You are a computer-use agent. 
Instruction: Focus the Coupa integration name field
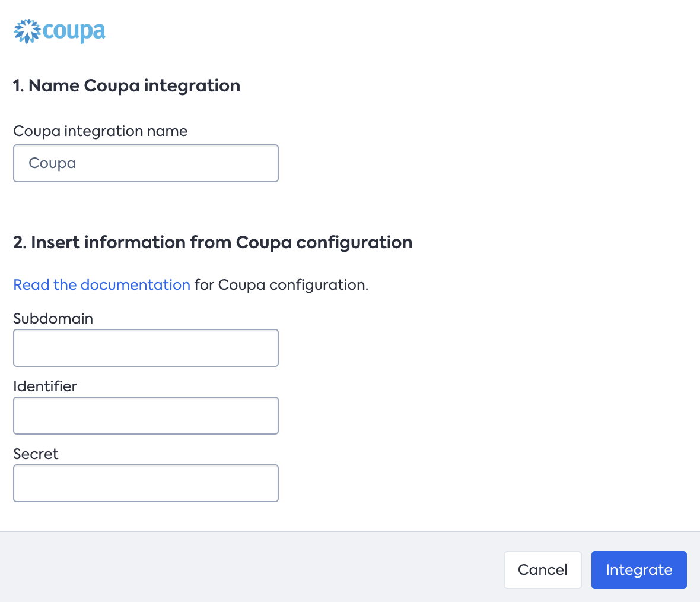coord(146,163)
